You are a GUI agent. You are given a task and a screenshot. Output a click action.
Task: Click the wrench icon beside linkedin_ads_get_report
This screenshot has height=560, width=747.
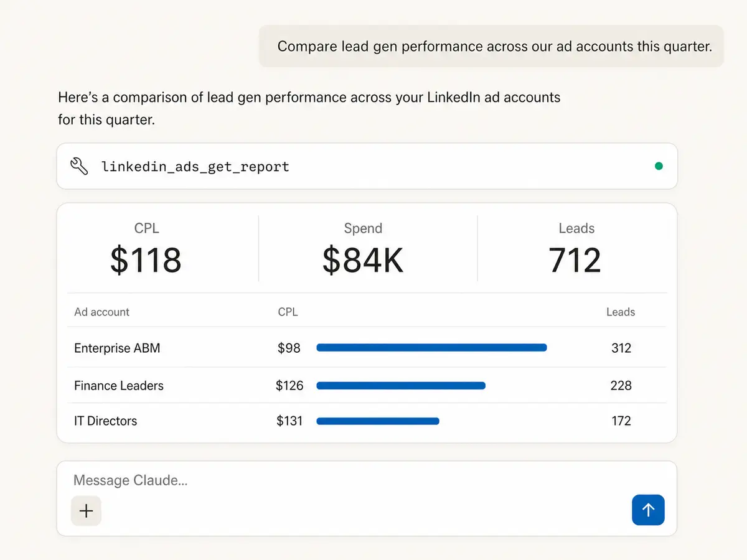79,166
